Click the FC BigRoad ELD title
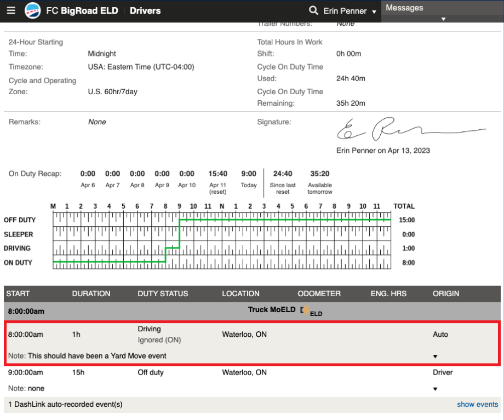504x420 pixels. pyautogui.click(x=82, y=11)
